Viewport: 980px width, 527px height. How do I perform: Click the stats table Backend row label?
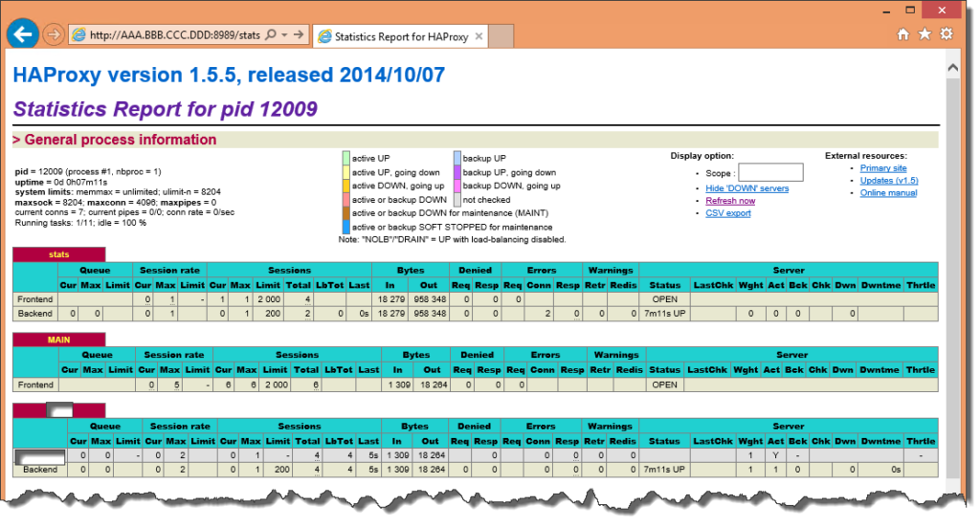pyautogui.click(x=35, y=314)
